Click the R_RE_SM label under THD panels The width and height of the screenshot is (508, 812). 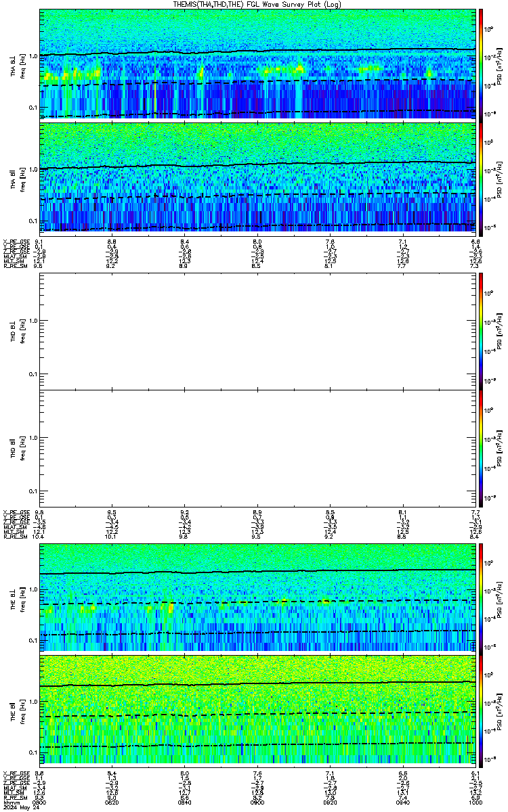click(x=15, y=537)
